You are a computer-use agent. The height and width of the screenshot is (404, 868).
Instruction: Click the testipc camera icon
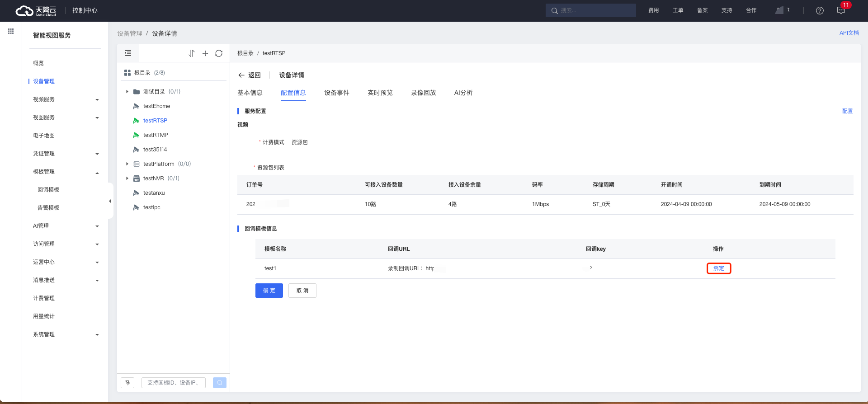coord(136,207)
